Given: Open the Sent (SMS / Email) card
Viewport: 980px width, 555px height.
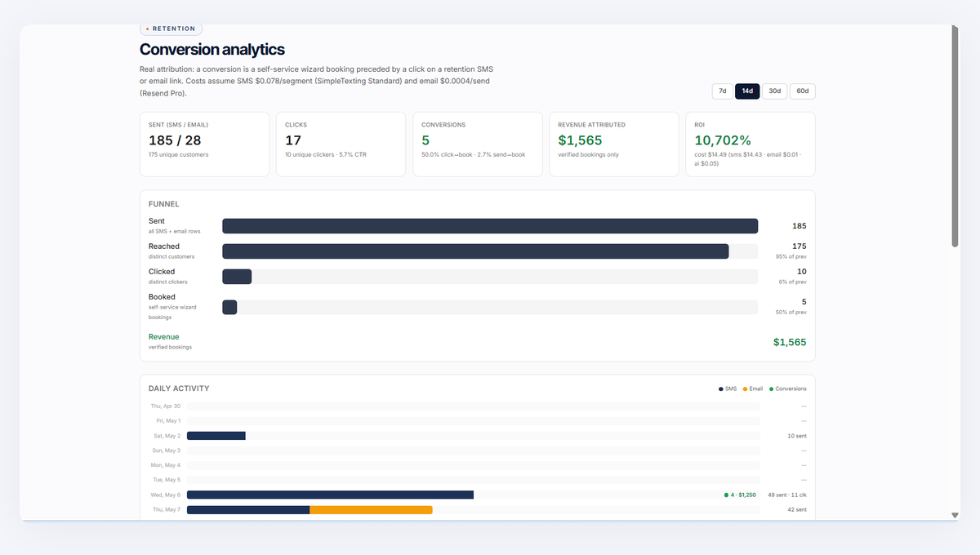Looking at the screenshot, I should [204, 144].
